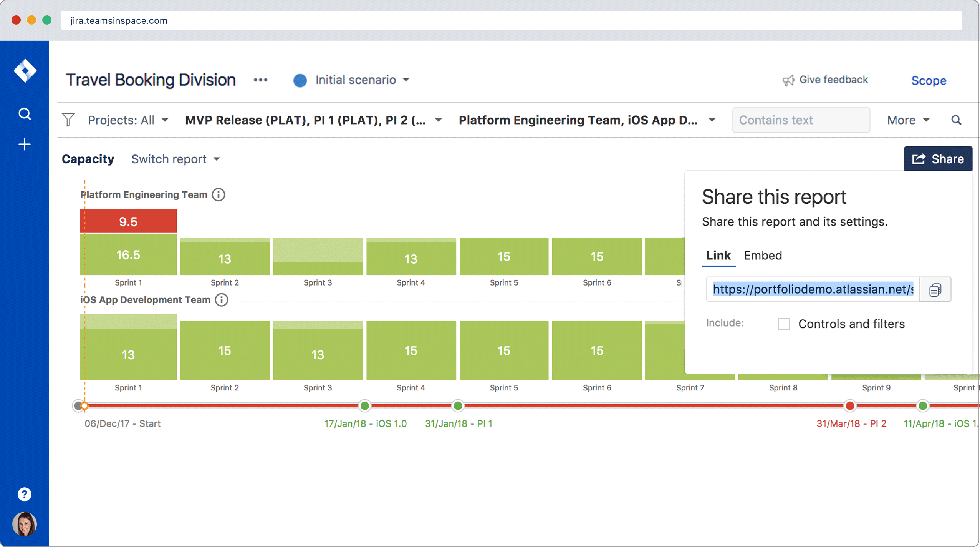View iOS App Development Team info icon

coord(221,299)
